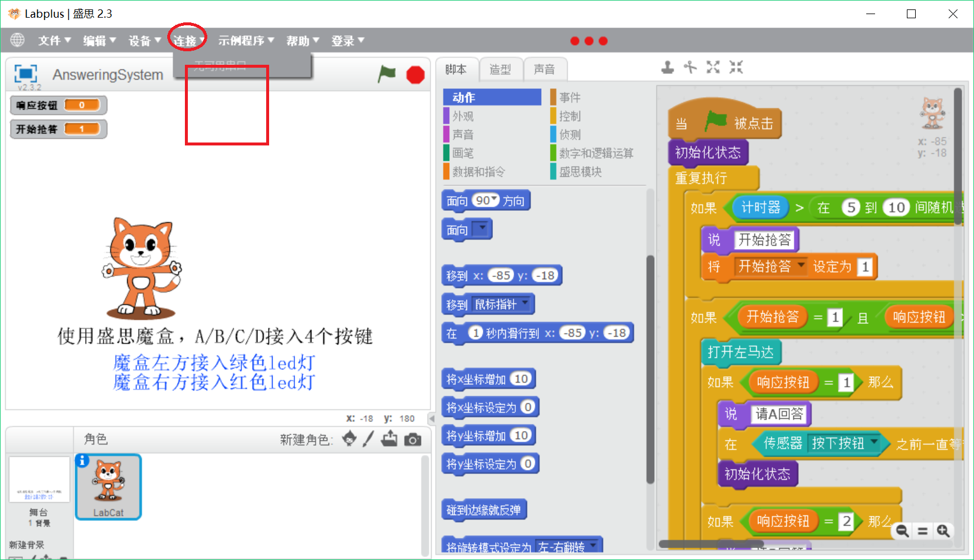Open the 设备 menu
The width and height of the screenshot is (974, 560).
pos(145,41)
